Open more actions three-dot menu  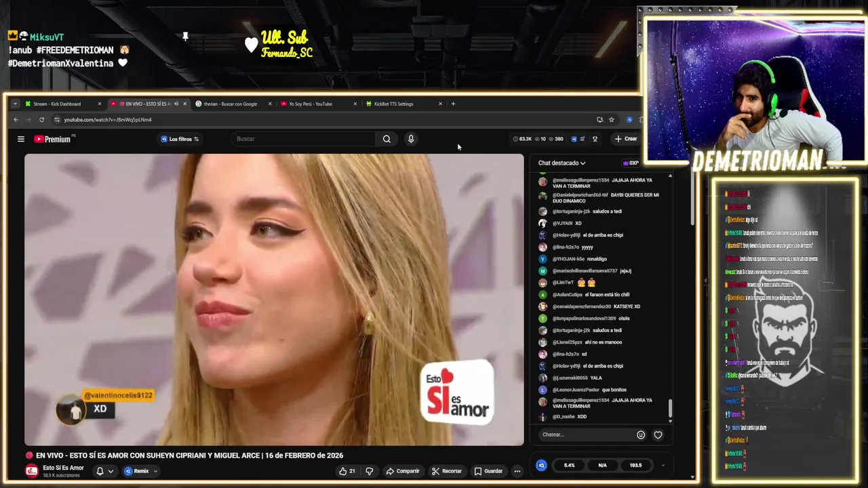click(x=517, y=471)
